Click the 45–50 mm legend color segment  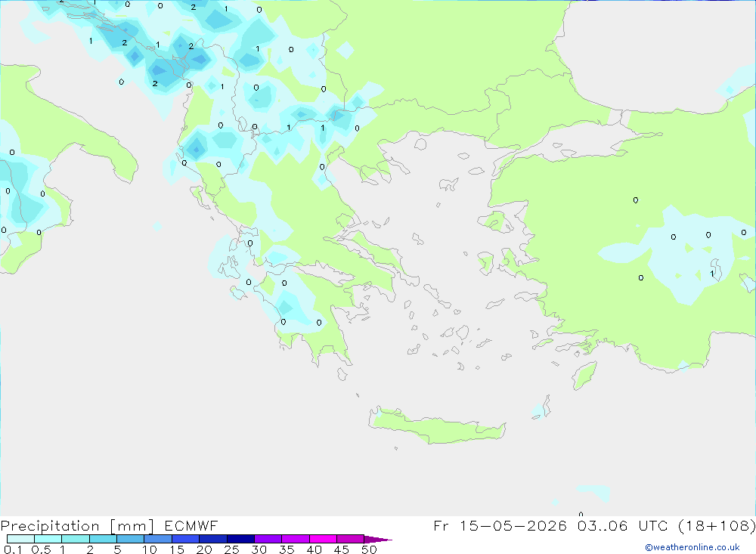coord(351,539)
